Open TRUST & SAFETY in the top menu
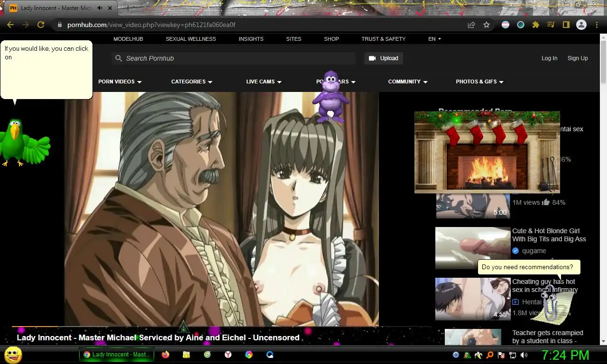 coord(383,39)
